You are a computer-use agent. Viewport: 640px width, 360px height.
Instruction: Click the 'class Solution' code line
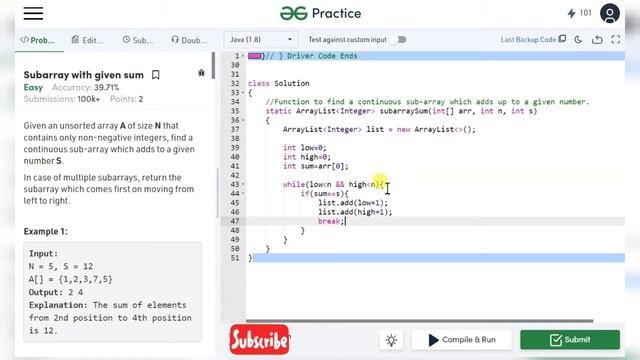pos(279,83)
